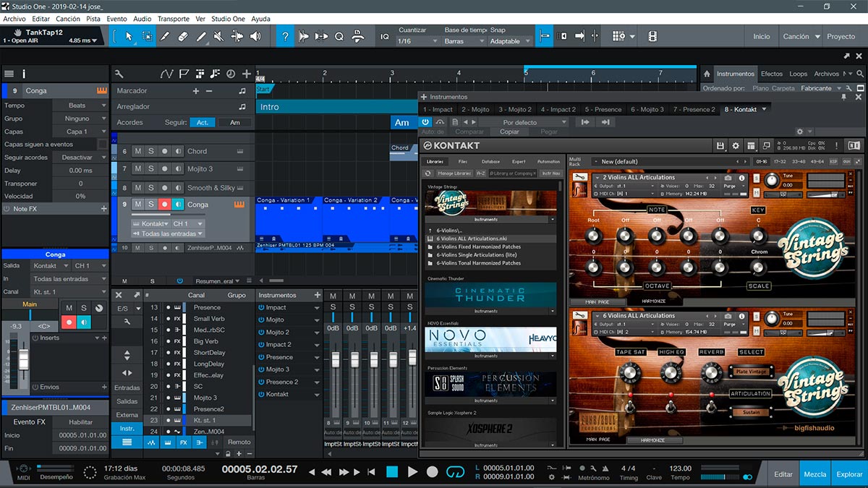868x488 pixels.
Task: Switch to the Efectos browser tab
Action: (x=772, y=74)
